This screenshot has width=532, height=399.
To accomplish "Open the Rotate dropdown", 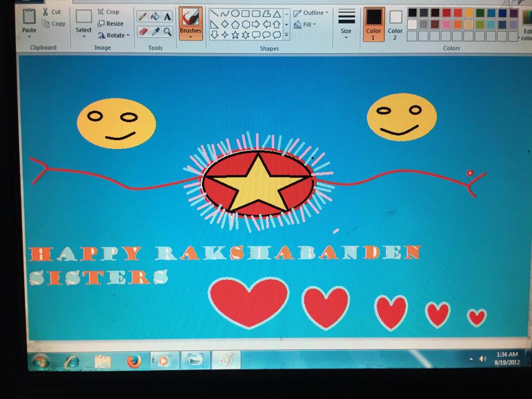I will (x=114, y=35).
